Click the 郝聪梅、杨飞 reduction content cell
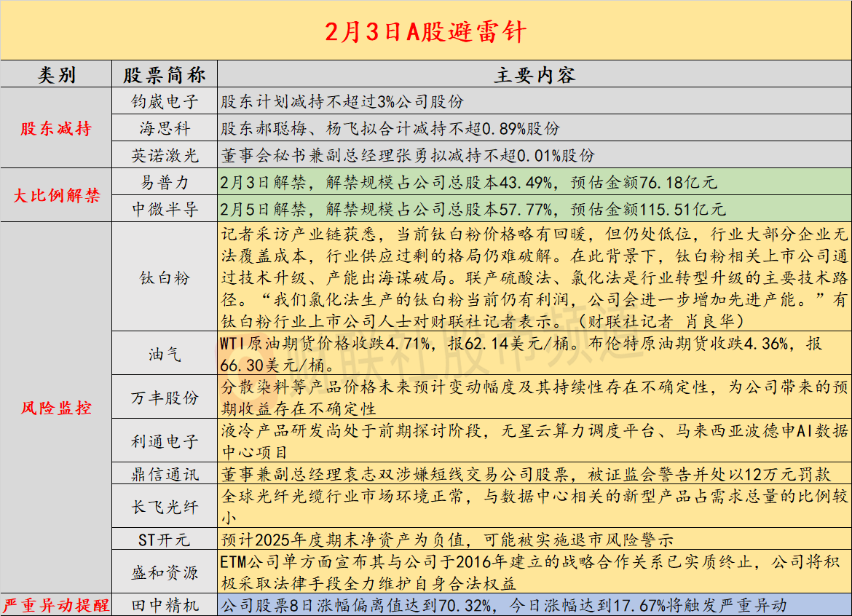 [x=535, y=128]
